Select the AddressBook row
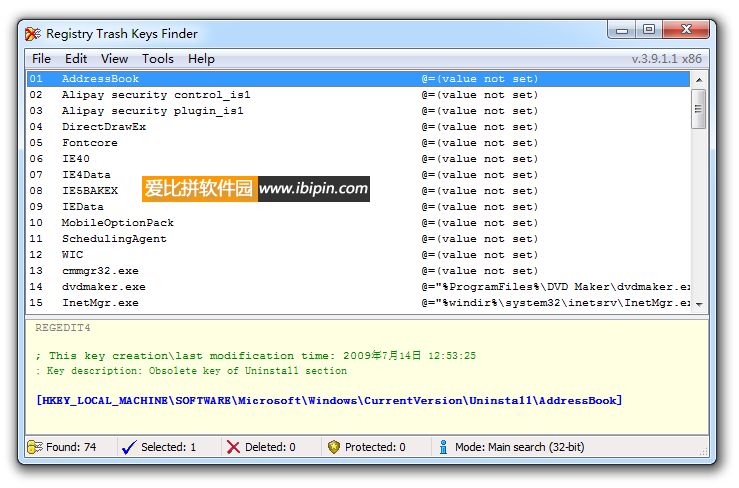 point(358,79)
